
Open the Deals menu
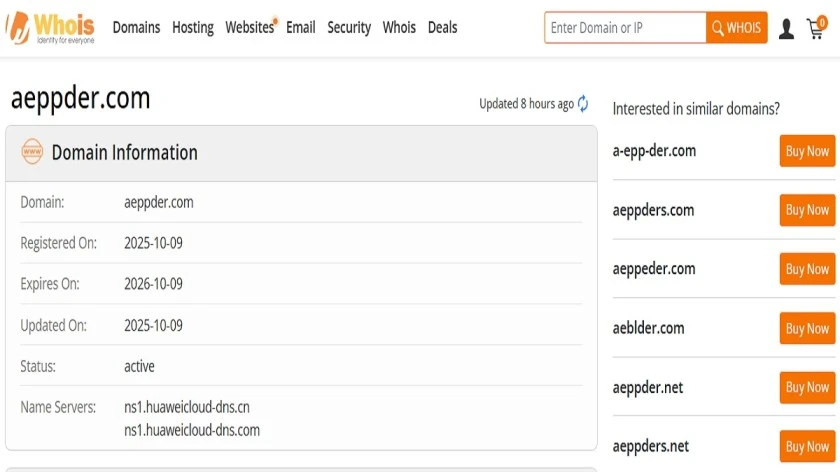click(442, 27)
